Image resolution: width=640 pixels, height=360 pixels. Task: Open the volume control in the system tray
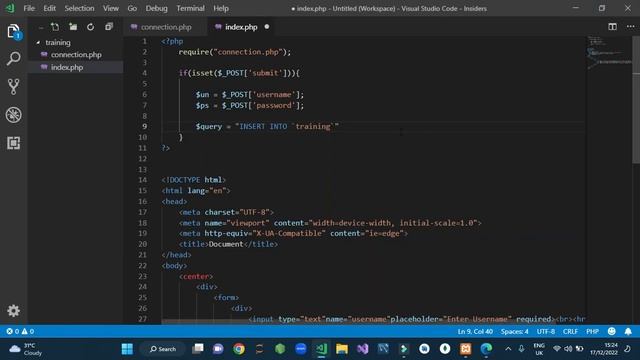pyautogui.click(x=568, y=349)
